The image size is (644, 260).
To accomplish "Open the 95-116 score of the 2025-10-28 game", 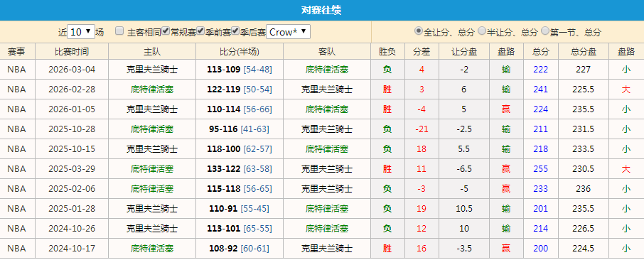I will click(x=223, y=129).
